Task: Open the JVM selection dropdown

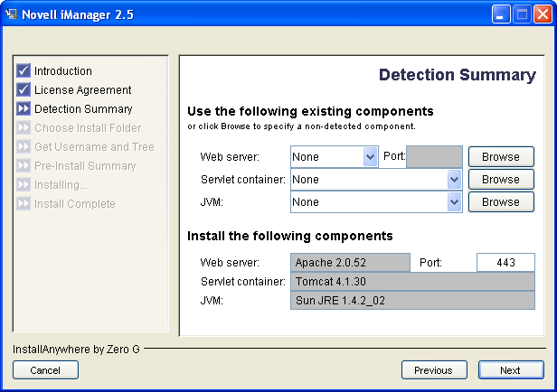Action: tap(454, 201)
